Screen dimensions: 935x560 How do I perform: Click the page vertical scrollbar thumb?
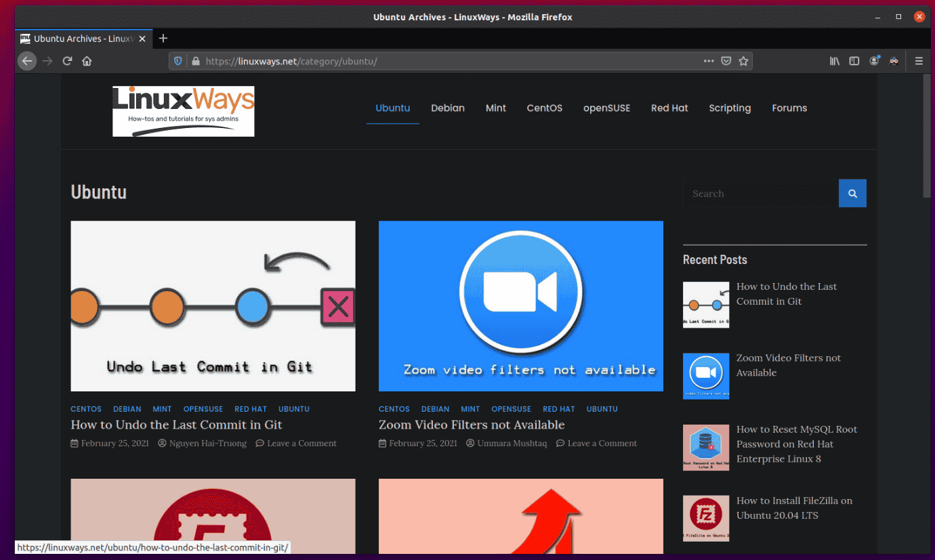(x=926, y=135)
